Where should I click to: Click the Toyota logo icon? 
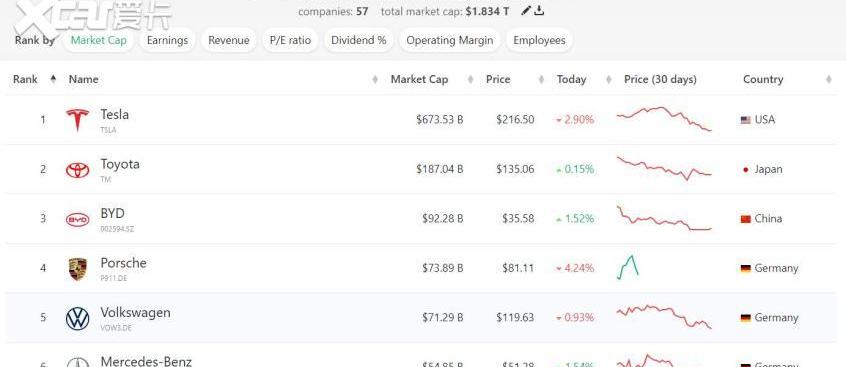click(78, 170)
